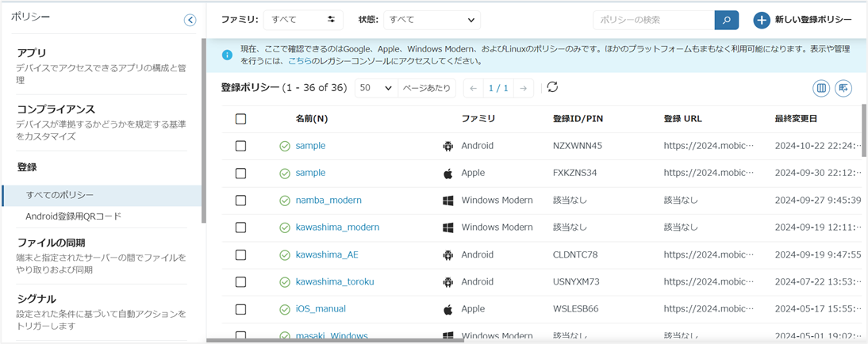Click the refresh icon beside pagination
This screenshot has height=344, width=868.
tap(552, 87)
